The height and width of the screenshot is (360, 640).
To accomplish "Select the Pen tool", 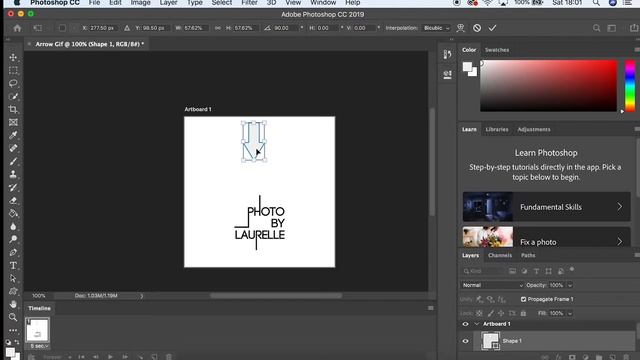I will [13, 252].
